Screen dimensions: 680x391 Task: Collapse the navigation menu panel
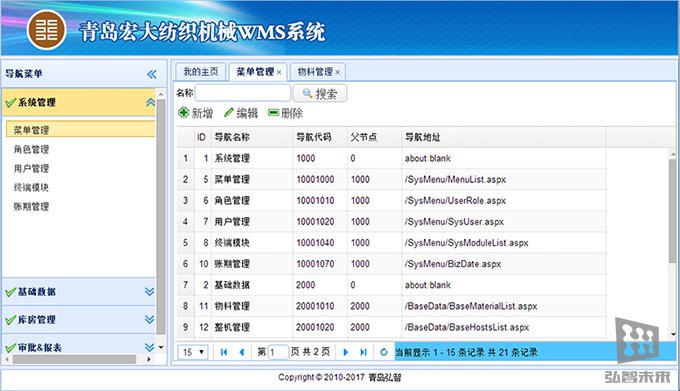click(x=152, y=74)
